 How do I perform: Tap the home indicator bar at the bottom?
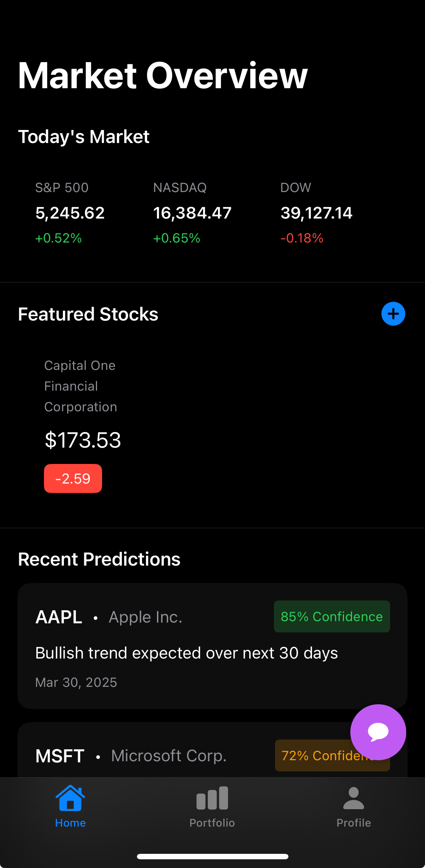[212, 856]
